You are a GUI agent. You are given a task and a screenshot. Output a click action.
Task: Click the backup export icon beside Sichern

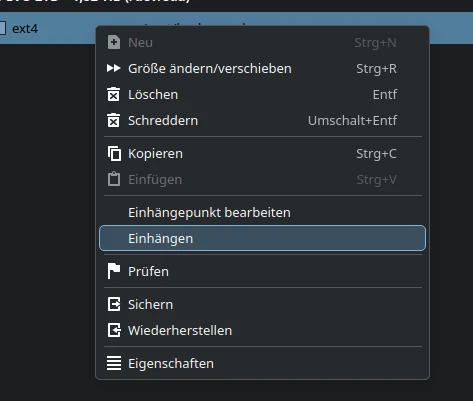pos(114,304)
